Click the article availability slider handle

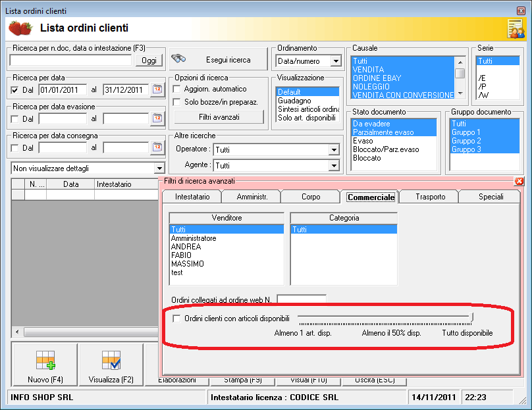[x=471, y=317]
